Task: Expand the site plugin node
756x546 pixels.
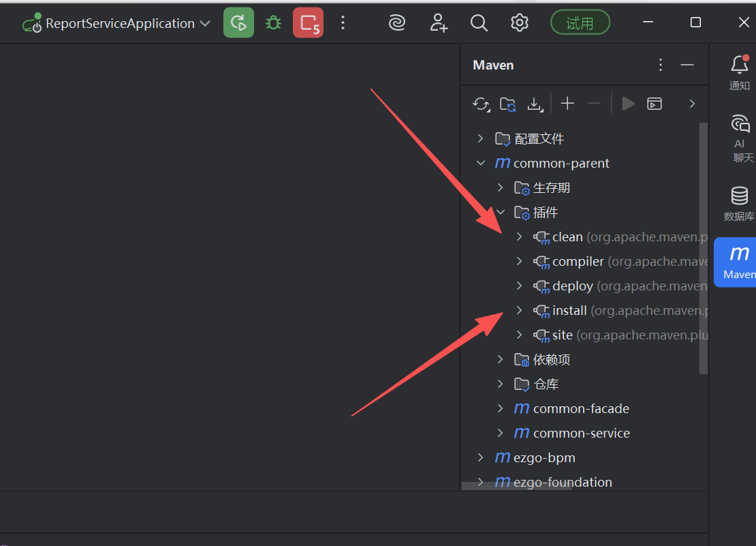Action: 519,335
